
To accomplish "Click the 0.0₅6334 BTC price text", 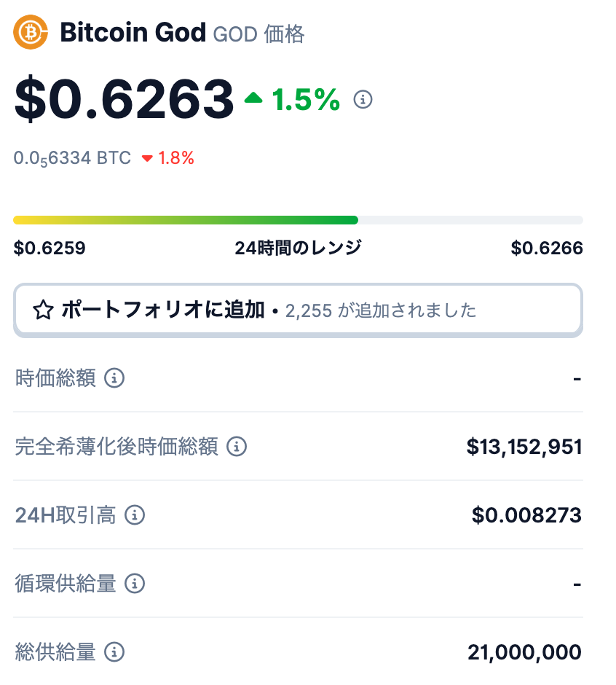I will (x=72, y=158).
